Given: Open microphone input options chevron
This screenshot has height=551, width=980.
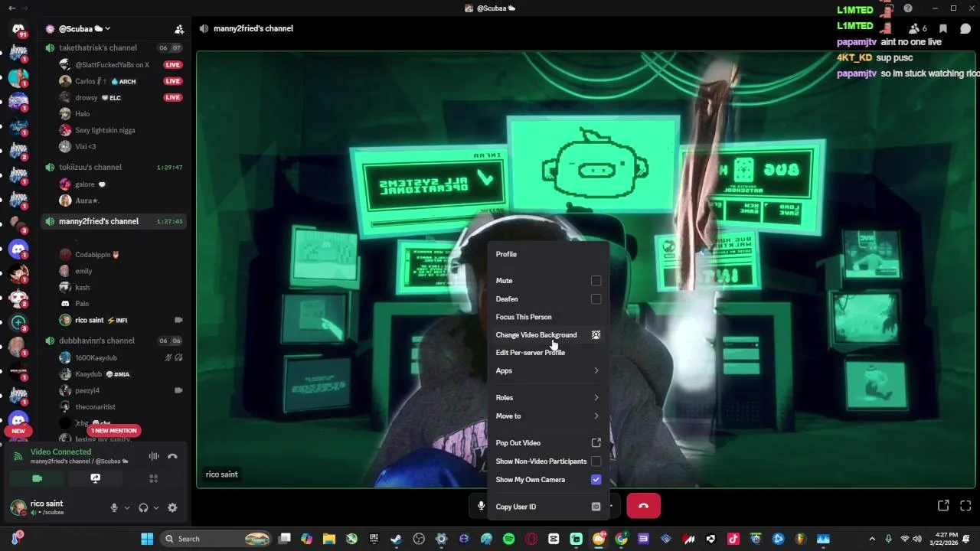Looking at the screenshot, I should pos(127,507).
